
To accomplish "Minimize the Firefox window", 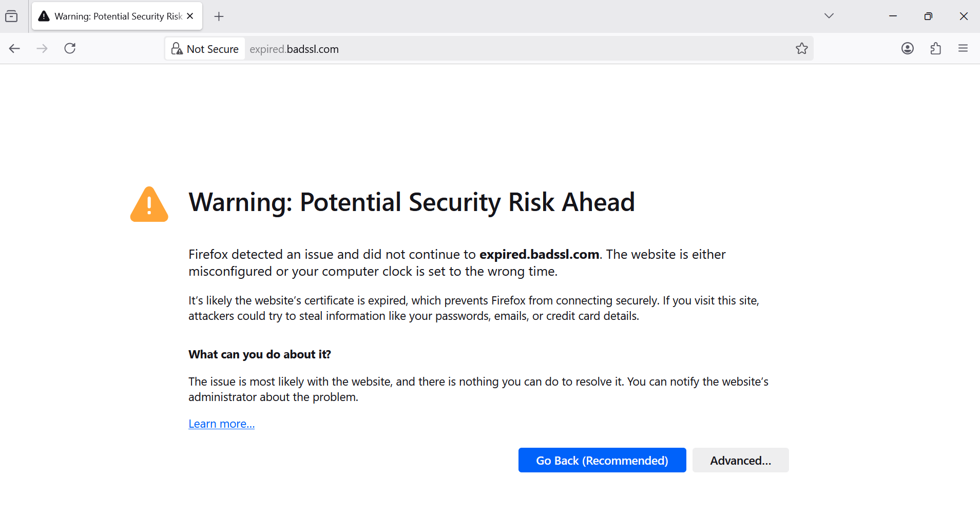I will click(893, 16).
